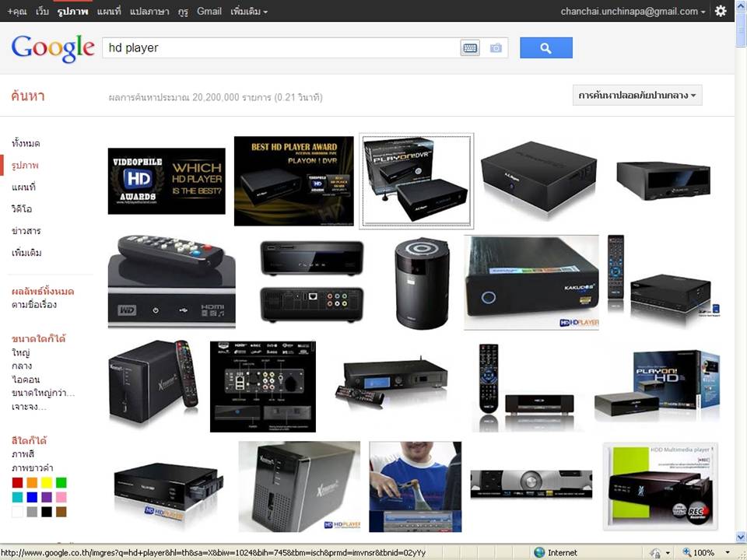This screenshot has height=560, width=747.
Task: Switch to เว็บ in the top bar
Action: 42,12
